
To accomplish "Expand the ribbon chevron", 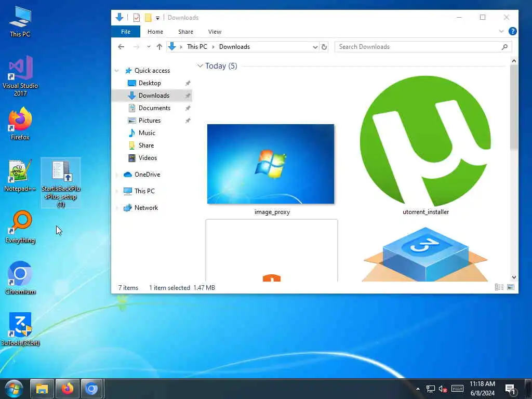I will click(501, 32).
